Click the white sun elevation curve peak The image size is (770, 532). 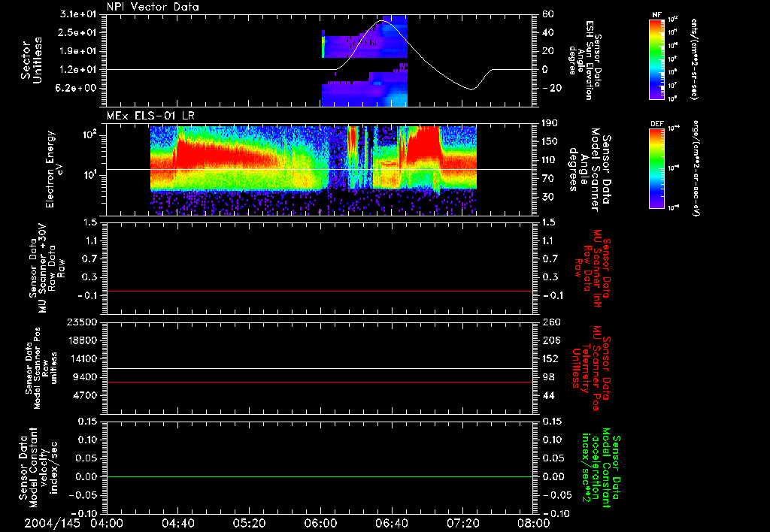[x=383, y=21]
